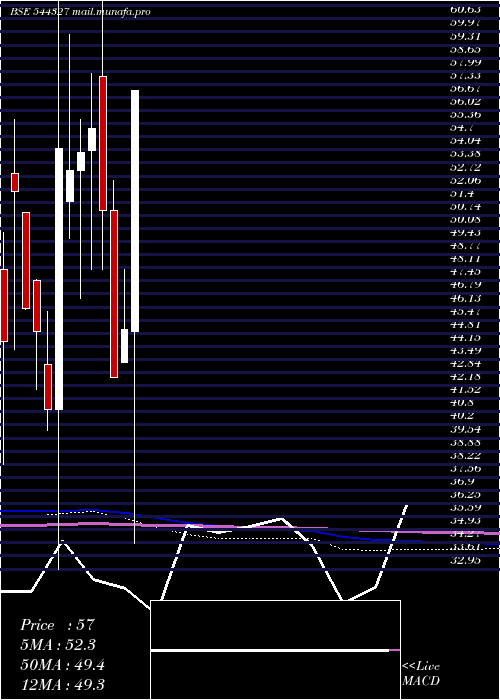Click the white MACD signal line in the indicator box

pyautogui.click(x=270, y=650)
